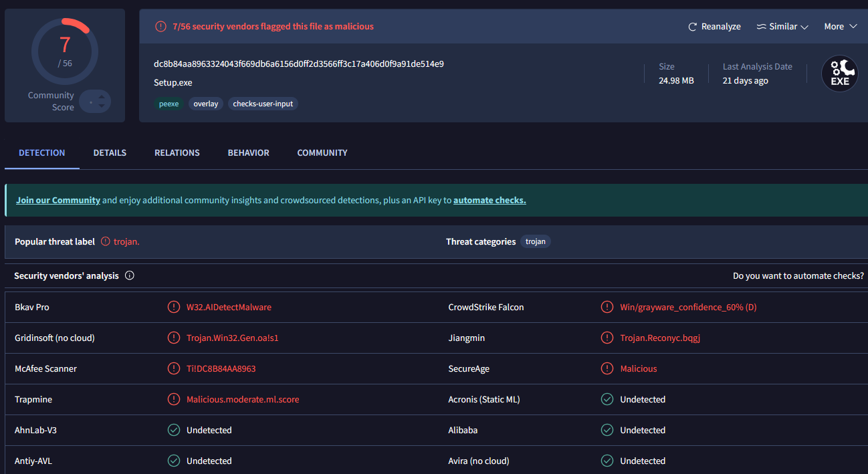Image resolution: width=868 pixels, height=474 pixels.
Task: Click the EXE file type icon
Action: 840,74
